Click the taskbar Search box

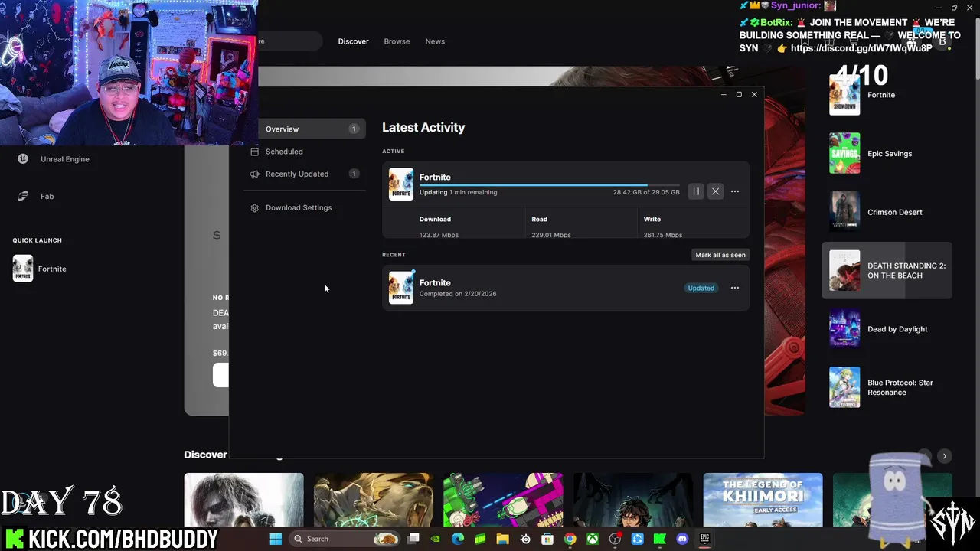(x=346, y=539)
